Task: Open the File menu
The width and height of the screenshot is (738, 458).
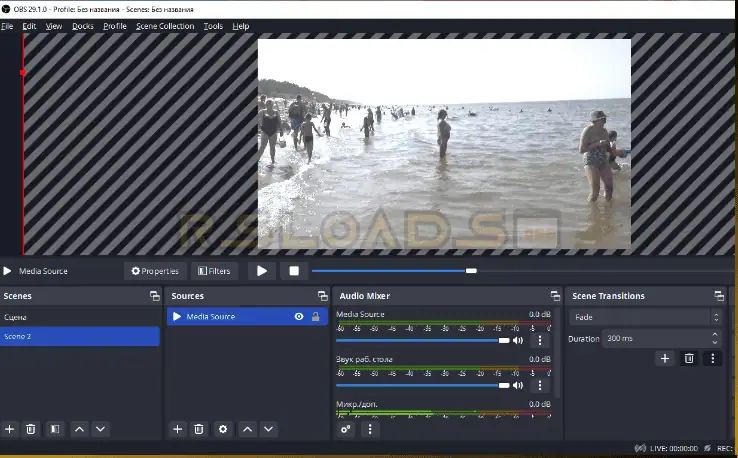Action: pyautogui.click(x=7, y=26)
